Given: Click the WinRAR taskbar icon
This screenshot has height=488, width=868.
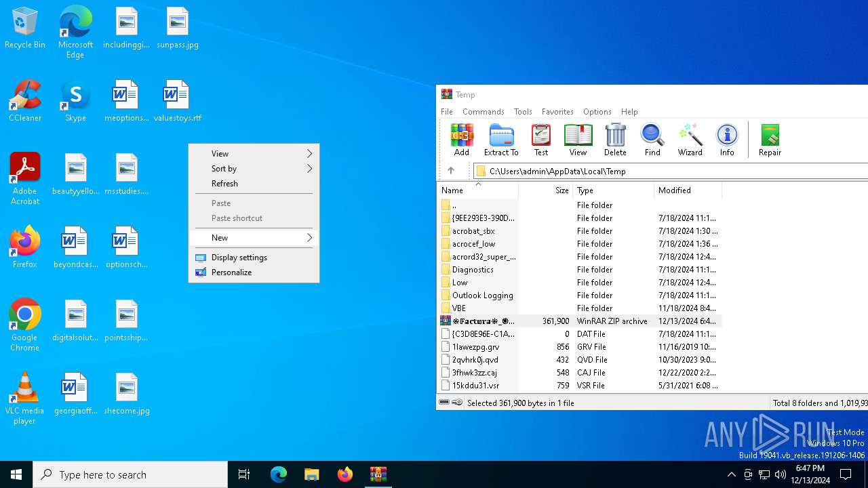Looking at the screenshot, I should point(378,474).
